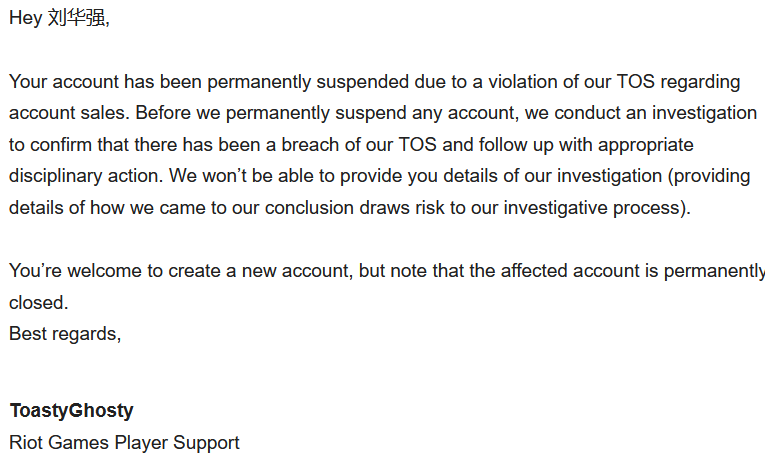Screen dimensions: 765x457
Task: Click the "Riot Games Player Support" line
Action: click(x=124, y=442)
